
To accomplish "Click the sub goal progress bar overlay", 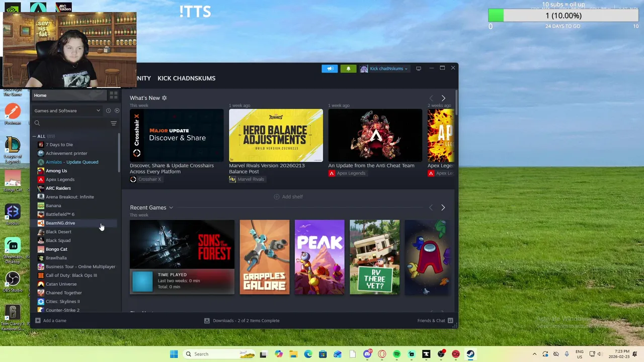I will click(x=563, y=16).
